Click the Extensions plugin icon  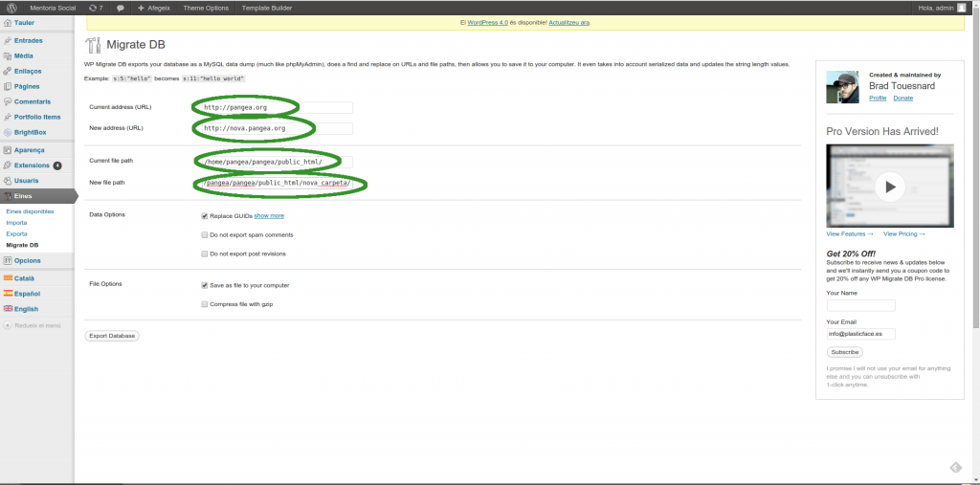click(7, 165)
